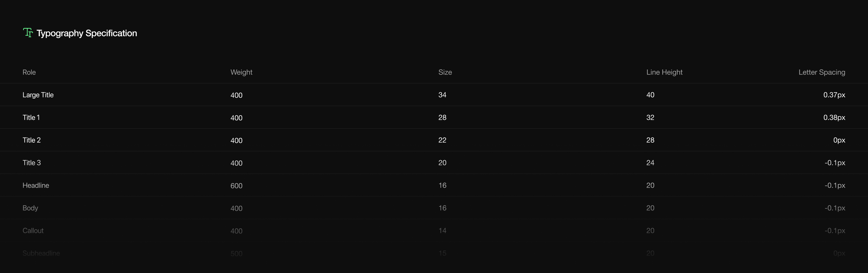The height and width of the screenshot is (273, 868).
Task: Click the Headline weight value 600
Action: pyautogui.click(x=236, y=186)
